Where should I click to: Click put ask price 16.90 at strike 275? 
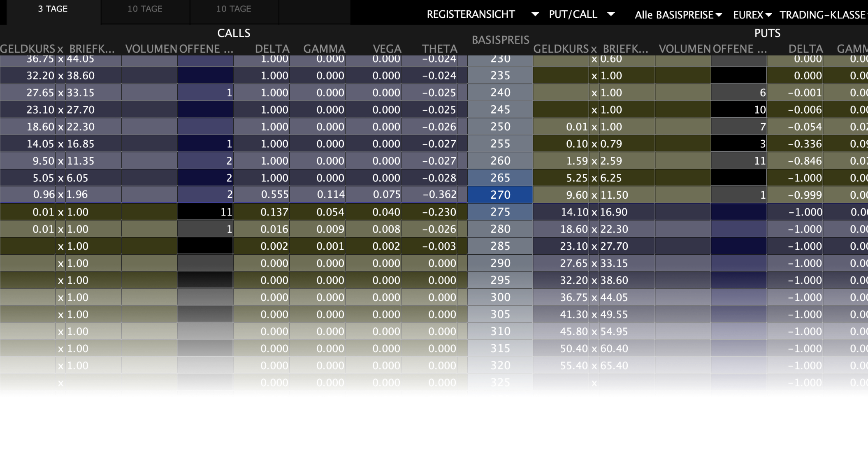pos(614,212)
